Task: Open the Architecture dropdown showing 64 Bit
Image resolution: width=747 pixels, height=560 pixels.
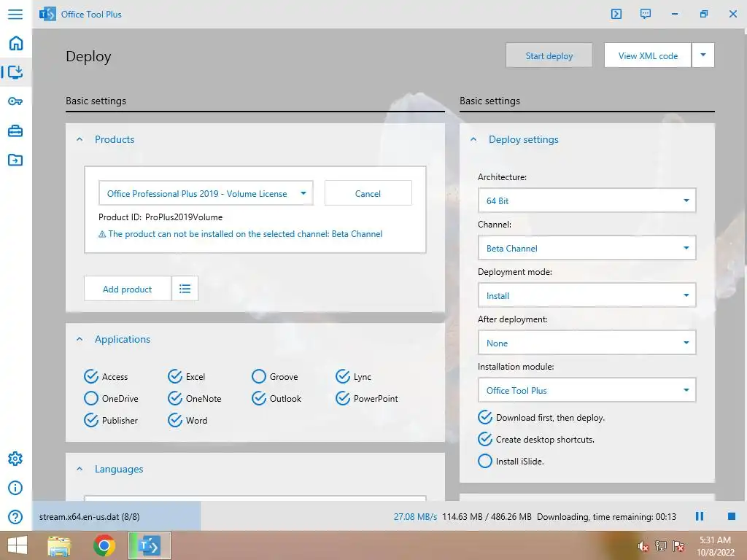Action: pyautogui.click(x=587, y=201)
